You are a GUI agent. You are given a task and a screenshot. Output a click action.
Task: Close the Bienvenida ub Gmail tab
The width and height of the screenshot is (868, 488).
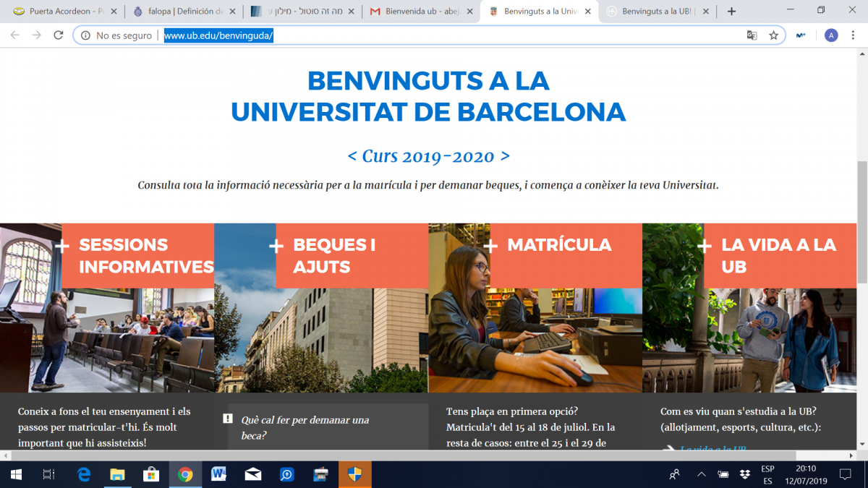(468, 12)
